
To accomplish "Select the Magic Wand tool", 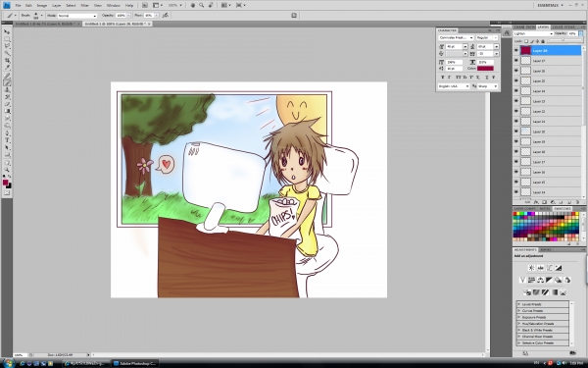I will [x=7, y=53].
